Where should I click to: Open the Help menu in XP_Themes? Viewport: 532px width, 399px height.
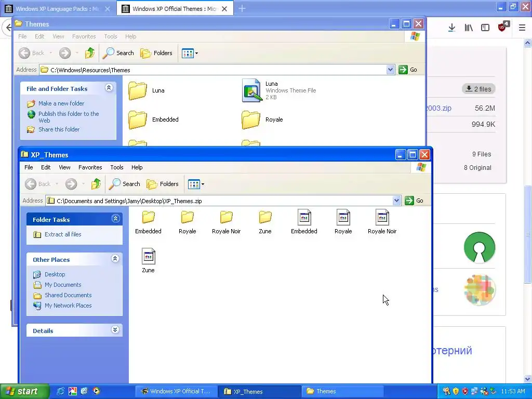pos(137,167)
